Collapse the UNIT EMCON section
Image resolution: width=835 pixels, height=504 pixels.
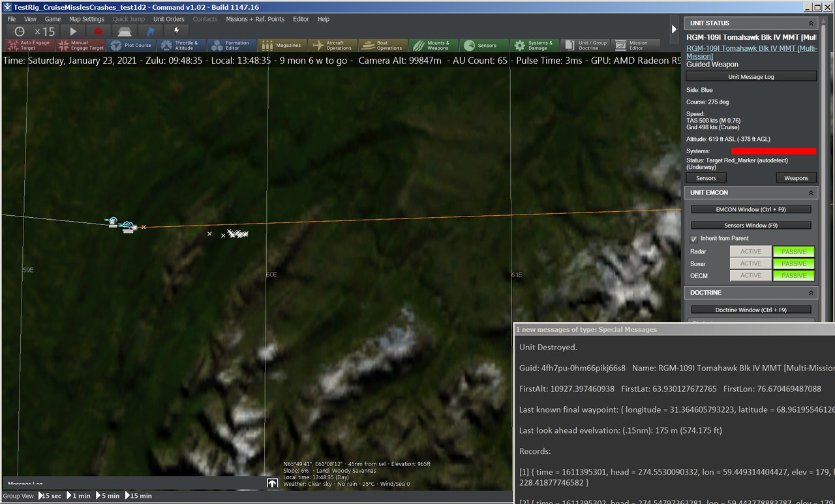click(811, 193)
